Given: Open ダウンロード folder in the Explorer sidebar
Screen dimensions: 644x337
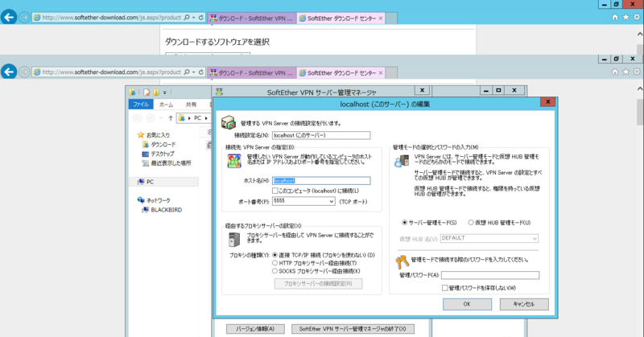Looking at the screenshot, I should (x=159, y=145).
